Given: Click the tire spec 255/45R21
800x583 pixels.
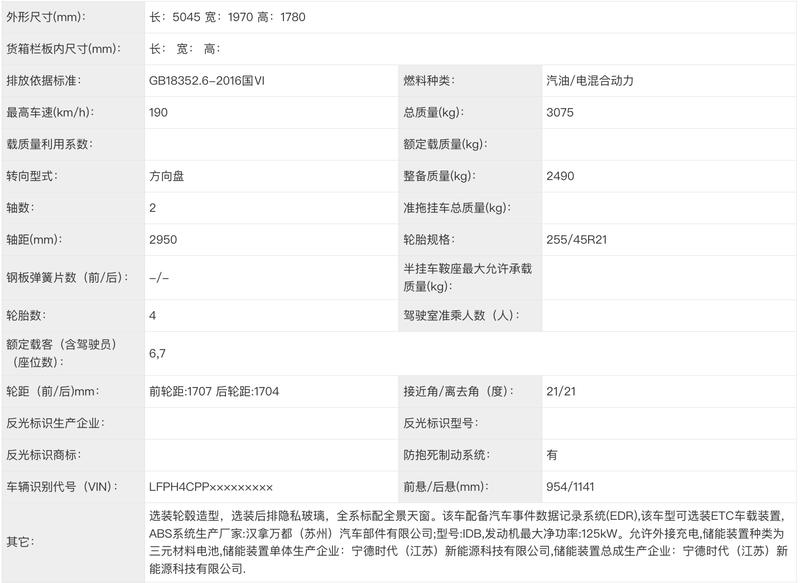Looking at the screenshot, I should click(577, 240).
